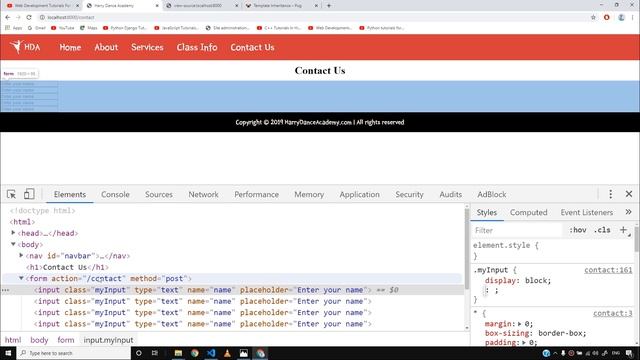Reload the page with refresh icon
Viewport: 640px width, 360px height.
29,17
